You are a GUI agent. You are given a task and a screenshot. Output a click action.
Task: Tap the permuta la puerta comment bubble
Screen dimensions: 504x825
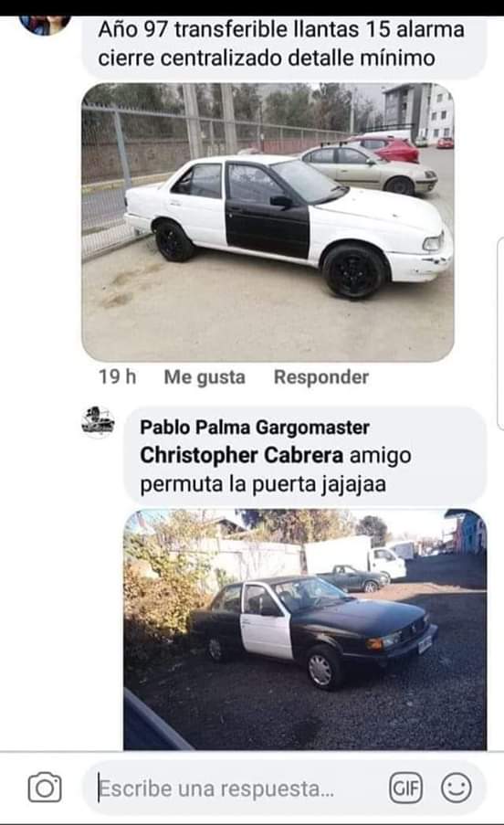(305, 456)
